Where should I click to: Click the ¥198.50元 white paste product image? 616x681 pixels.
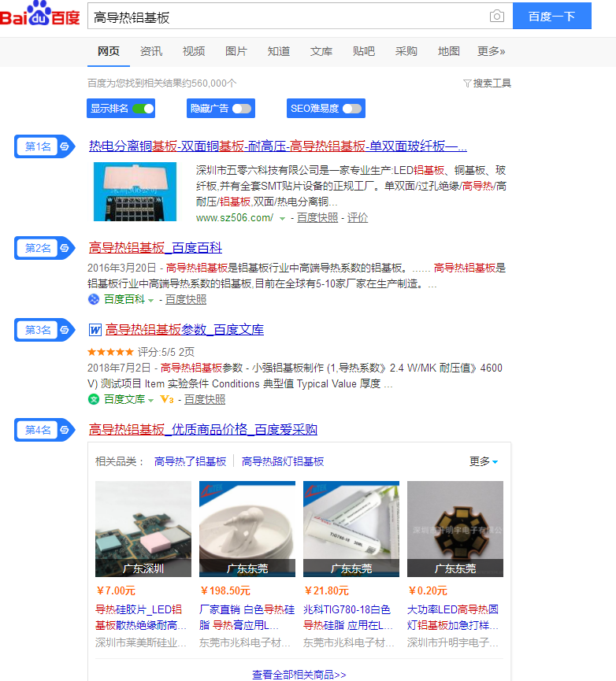tap(247, 529)
